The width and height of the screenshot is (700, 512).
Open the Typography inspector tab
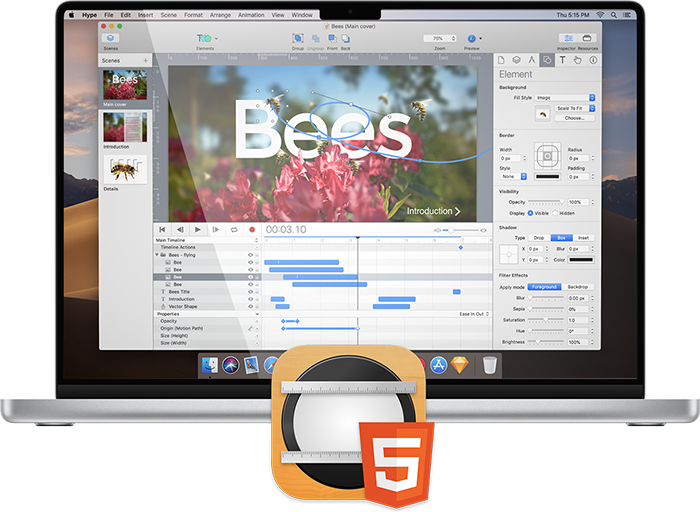562,60
